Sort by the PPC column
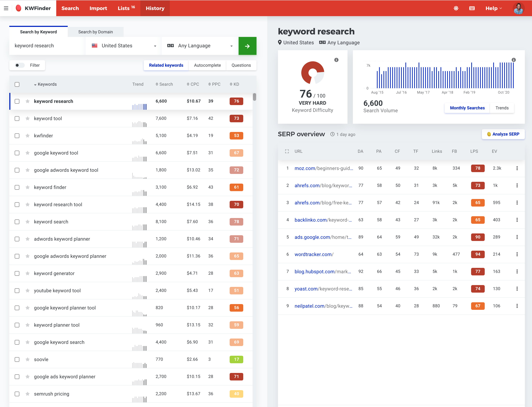The width and height of the screenshot is (532, 407). click(214, 84)
